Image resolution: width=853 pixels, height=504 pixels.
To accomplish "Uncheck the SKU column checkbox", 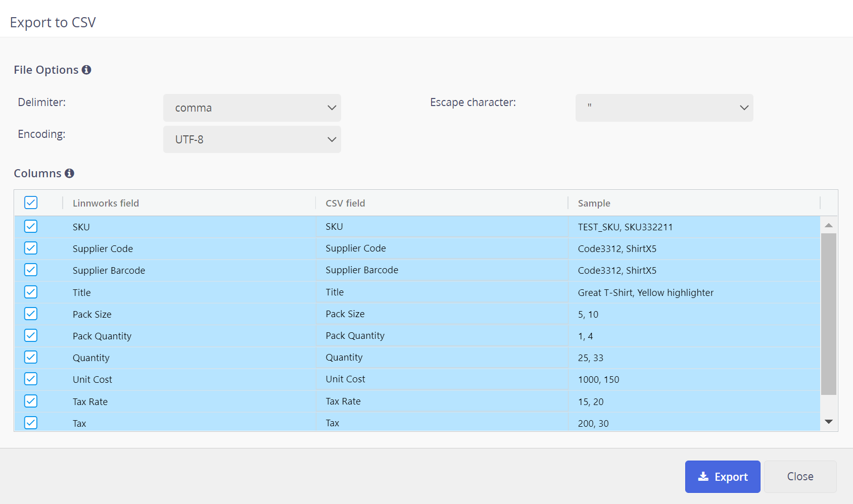I will pyautogui.click(x=31, y=226).
